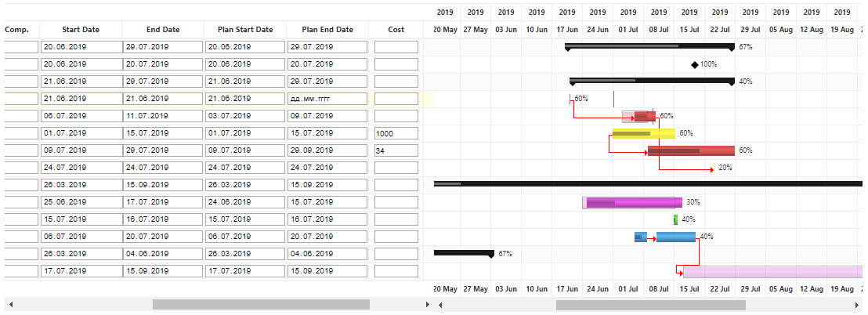Select the light pink task bar starting 15 Jul
The height and width of the screenshot is (315, 868).
(x=772, y=272)
